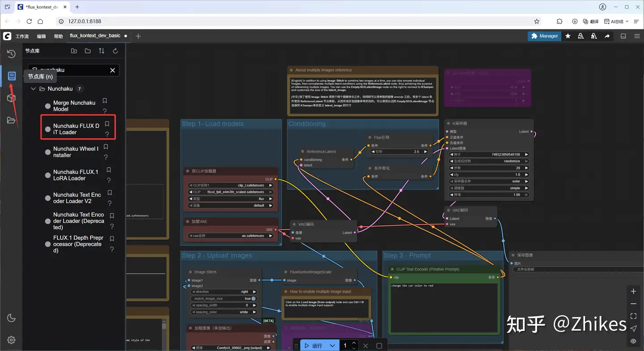
Task: Cancel current run with X icon
Action: pos(365,346)
